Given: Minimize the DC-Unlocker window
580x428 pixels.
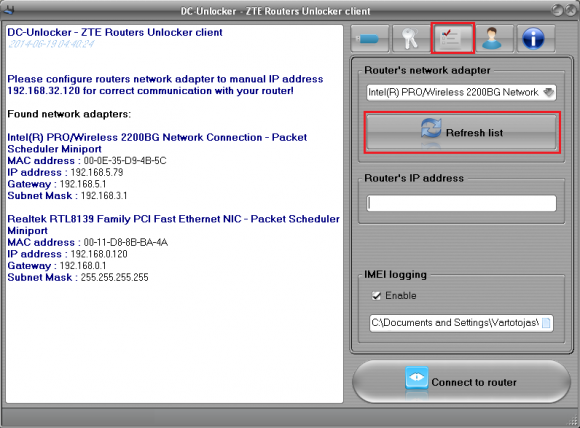Looking at the screenshot, I should (x=557, y=10).
